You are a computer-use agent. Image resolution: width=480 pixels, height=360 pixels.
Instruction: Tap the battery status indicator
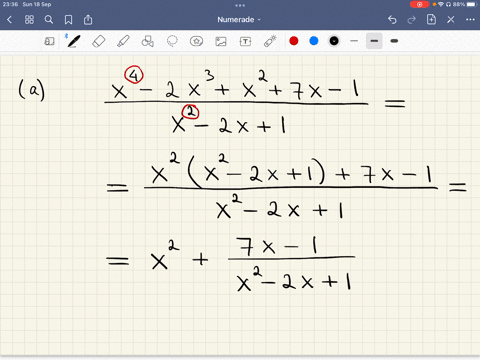coord(472,4)
